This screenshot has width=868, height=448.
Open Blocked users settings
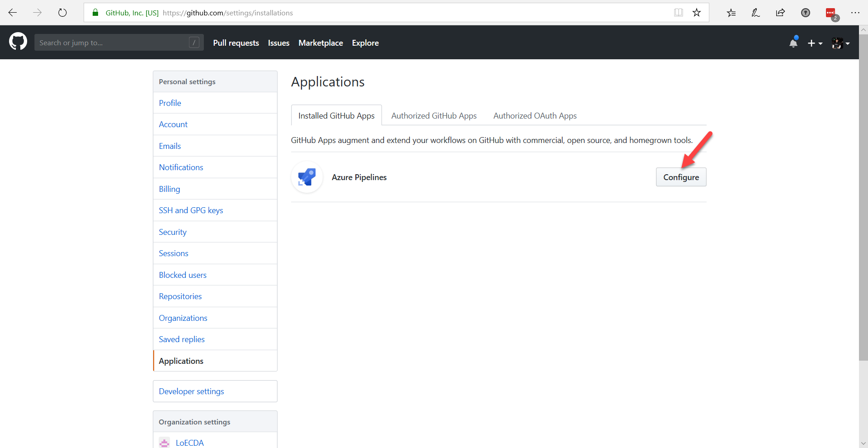click(x=215, y=275)
